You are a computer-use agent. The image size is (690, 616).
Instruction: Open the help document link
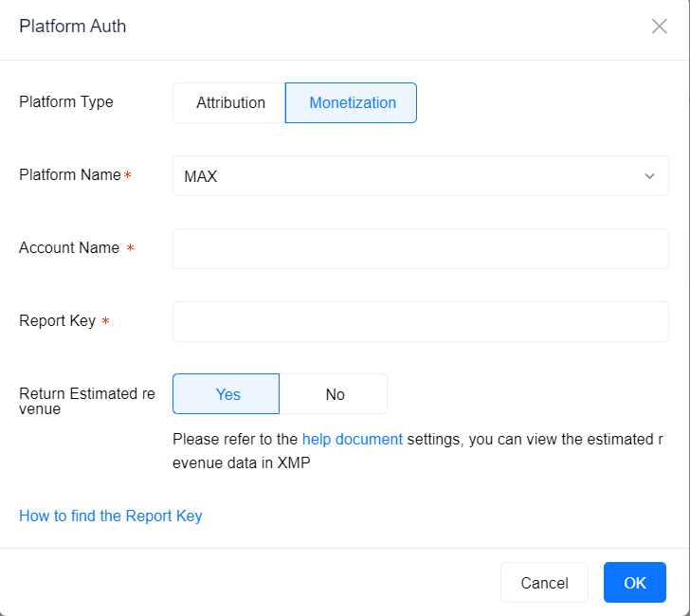352,439
